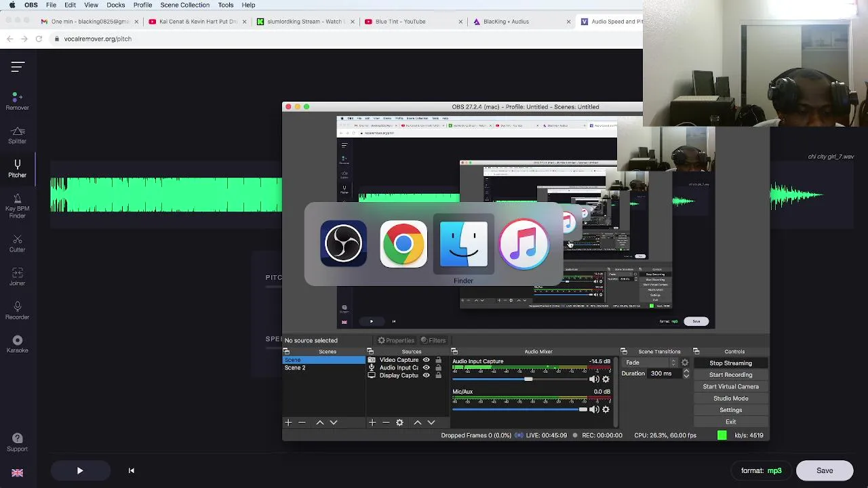Screen dimensions: 868x488
Task: Add a new source with the plus icon
Action: coord(372,422)
